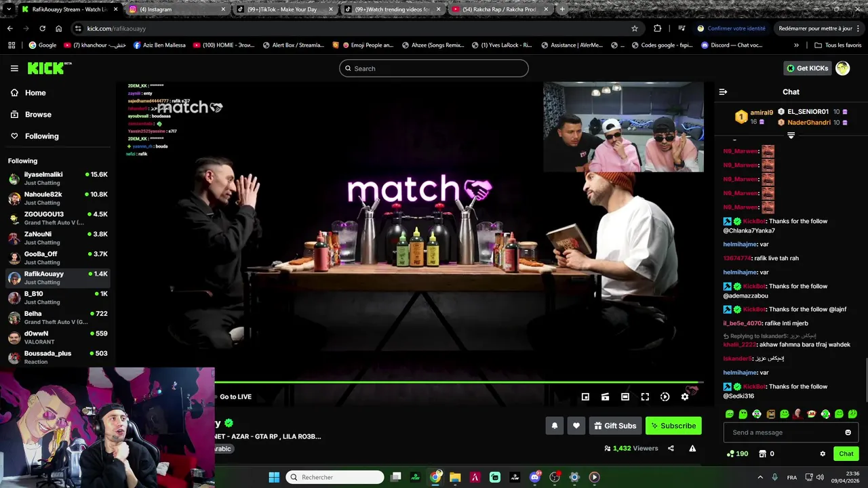Click the playback speed circular icon
868x488 pixels.
tap(665, 397)
